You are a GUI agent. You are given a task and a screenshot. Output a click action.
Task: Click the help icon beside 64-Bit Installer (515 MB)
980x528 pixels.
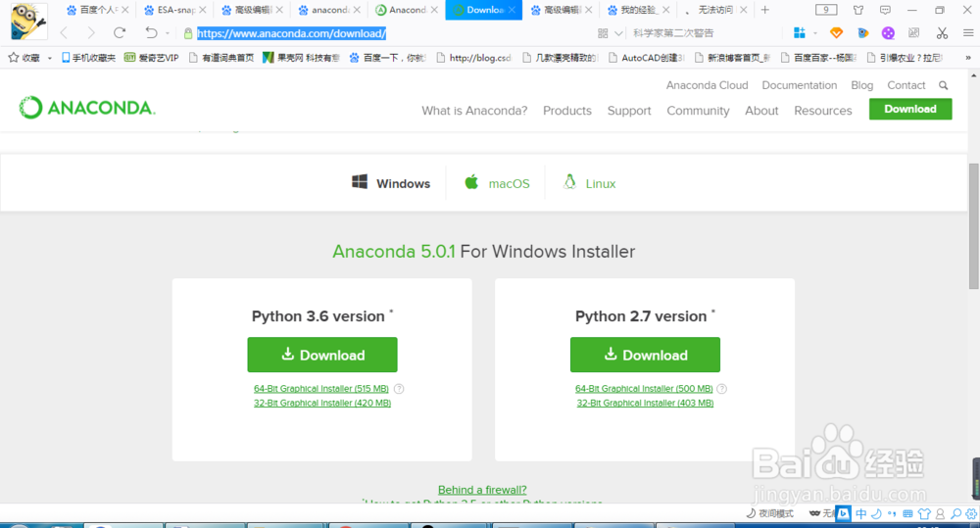click(399, 389)
